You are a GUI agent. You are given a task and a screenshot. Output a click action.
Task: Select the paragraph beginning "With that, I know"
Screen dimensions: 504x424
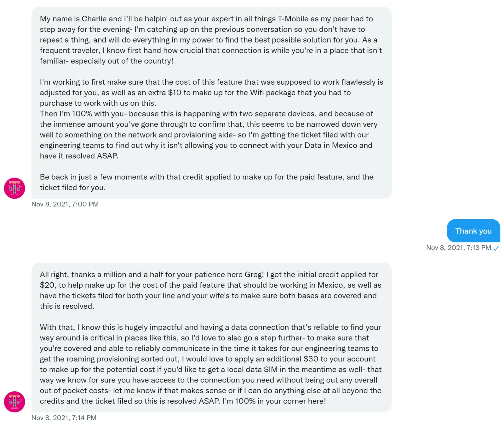(210, 364)
